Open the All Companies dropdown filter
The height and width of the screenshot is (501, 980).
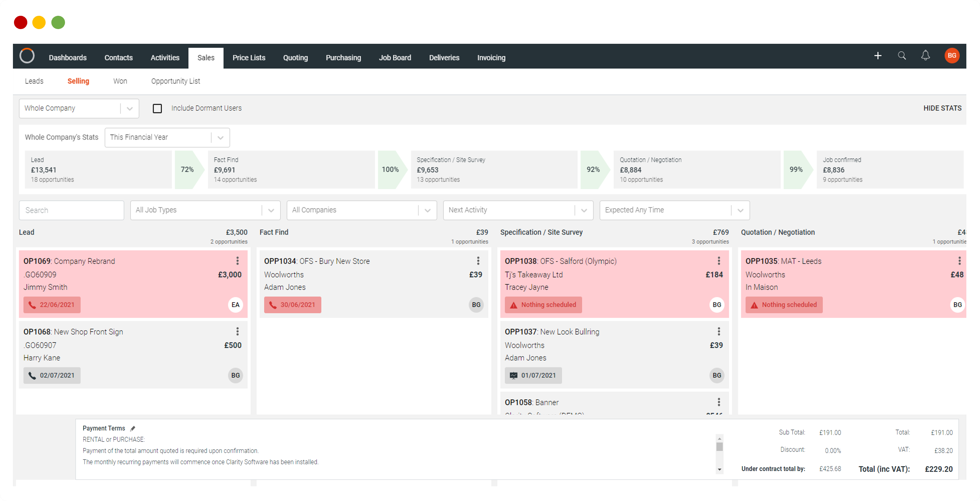click(x=361, y=210)
